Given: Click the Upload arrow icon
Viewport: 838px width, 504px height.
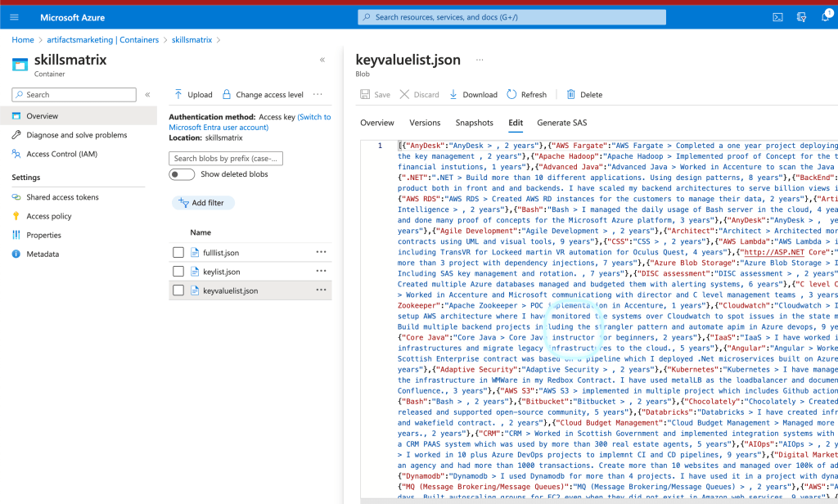Looking at the screenshot, I should coord(178,94).
